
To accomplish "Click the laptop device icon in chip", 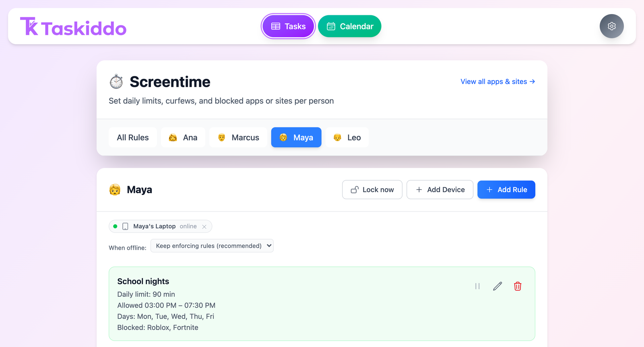I will click(125, 226).
